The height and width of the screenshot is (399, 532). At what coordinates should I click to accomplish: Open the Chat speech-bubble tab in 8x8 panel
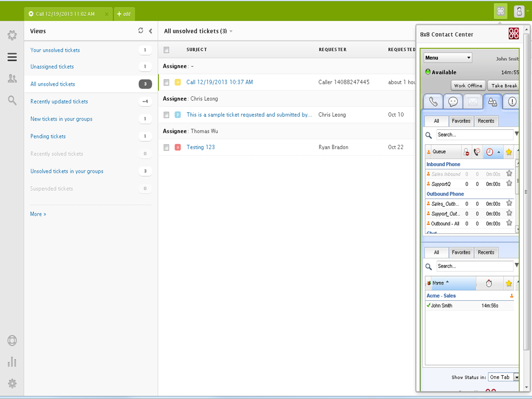click(454, 101)
